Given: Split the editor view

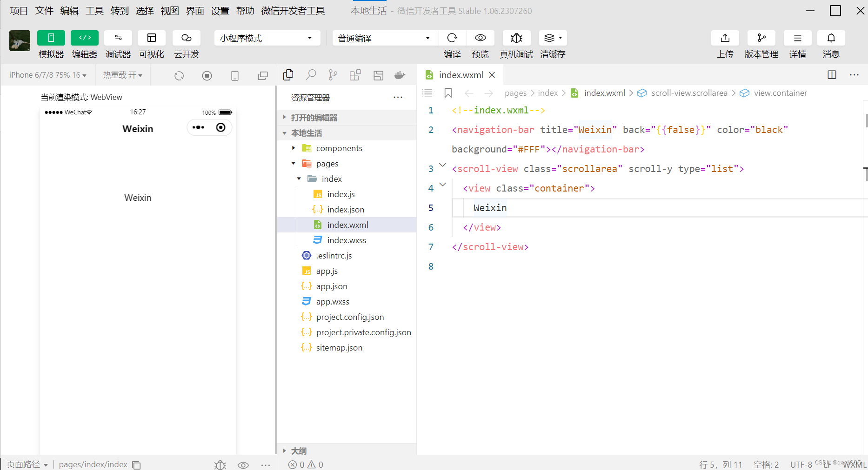Looking at the screenshot, I should pos(832,75).
